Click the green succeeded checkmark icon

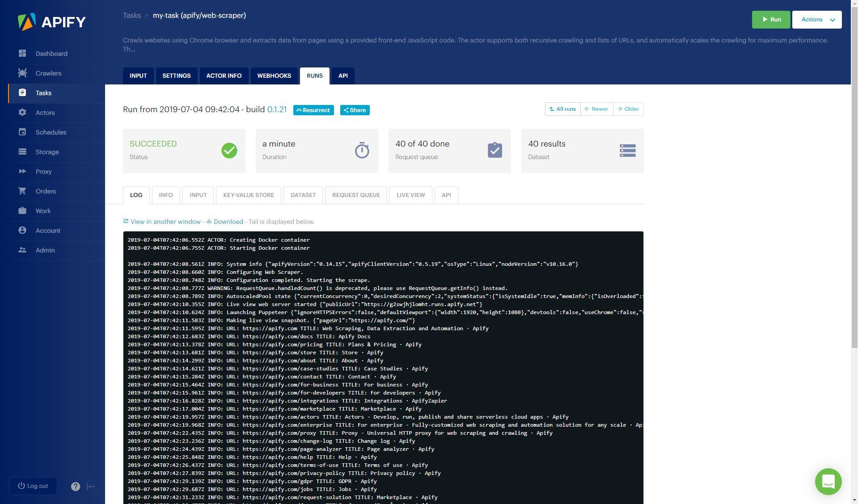pyautogui.click(x=229, y=151)
